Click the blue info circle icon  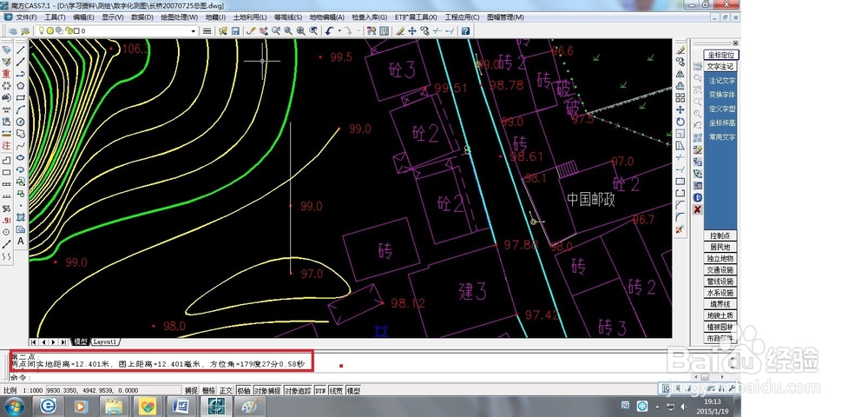[x=698, y=198]
